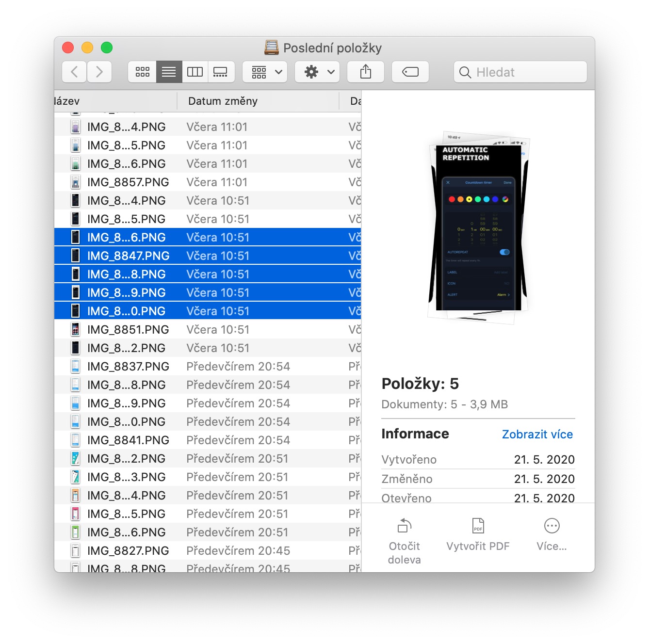
Task: Sort by the Datum změny column header
Action: [x=258, y=101]
